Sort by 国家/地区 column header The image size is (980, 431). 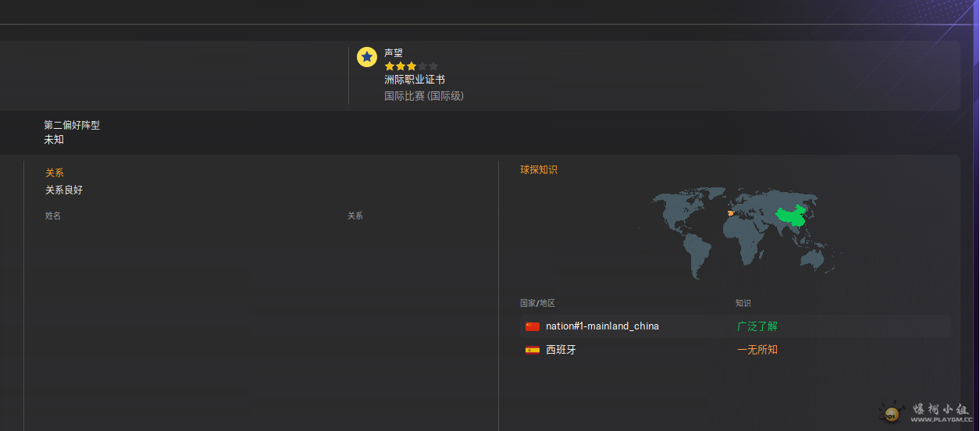coord(538,303)
